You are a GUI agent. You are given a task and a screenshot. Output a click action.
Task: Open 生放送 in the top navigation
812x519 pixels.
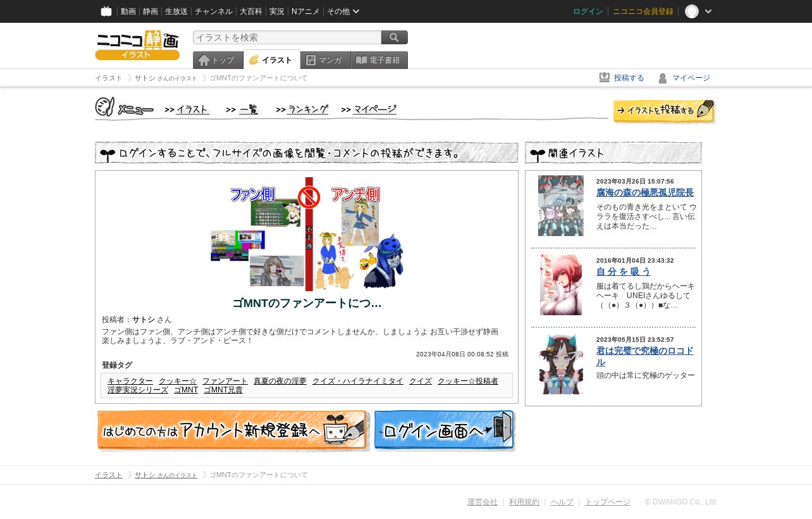click(176, 11)
